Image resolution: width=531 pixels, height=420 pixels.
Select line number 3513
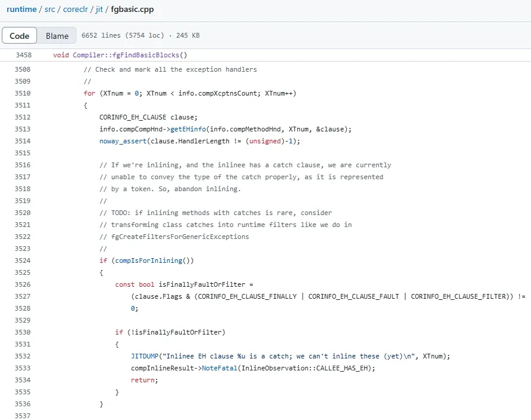click(22, 129)
